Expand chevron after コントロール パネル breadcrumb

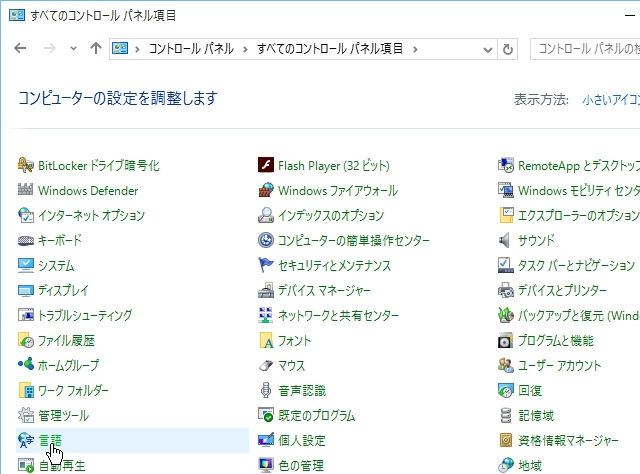pos(245,49)
